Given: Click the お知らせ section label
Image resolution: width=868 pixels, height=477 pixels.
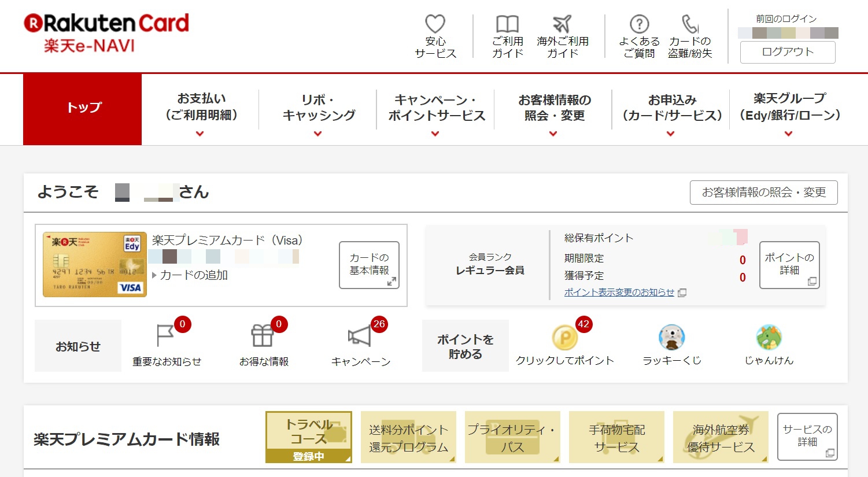Looking at the screenshot, I should click(x=78, y=346).
